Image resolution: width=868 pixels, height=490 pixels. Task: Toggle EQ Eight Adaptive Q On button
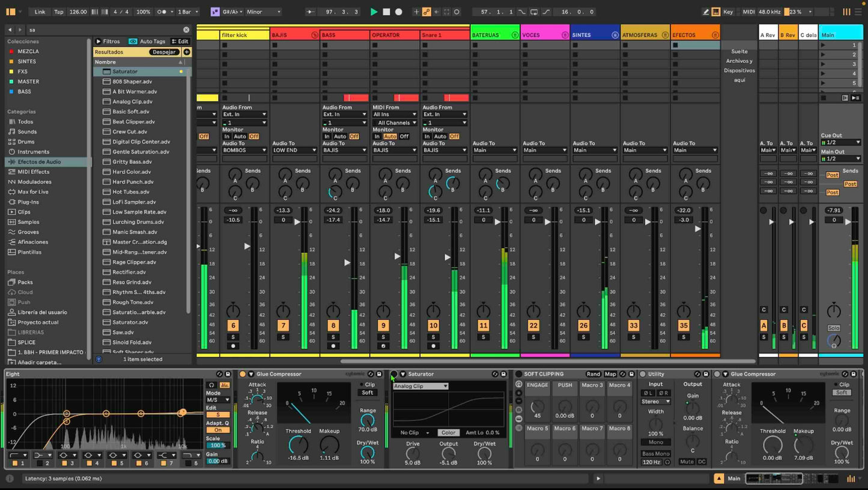click(218, 430)
